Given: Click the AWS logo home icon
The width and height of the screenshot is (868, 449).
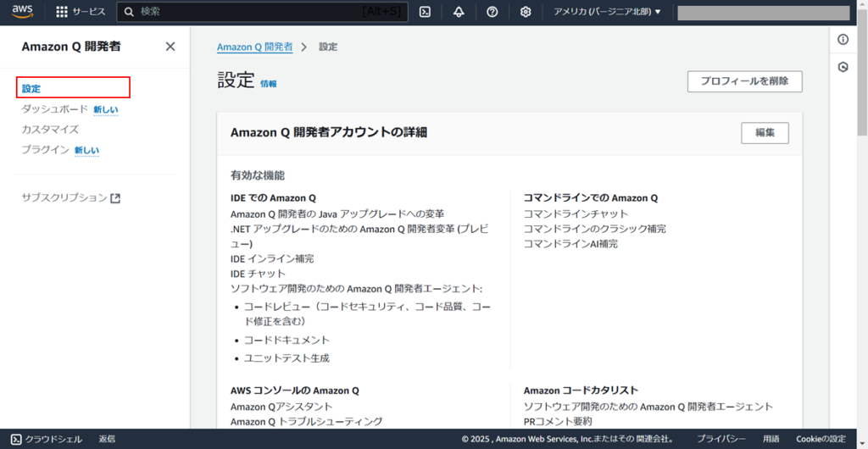Looking at the screenshot, I should click(x=23, y=12).
